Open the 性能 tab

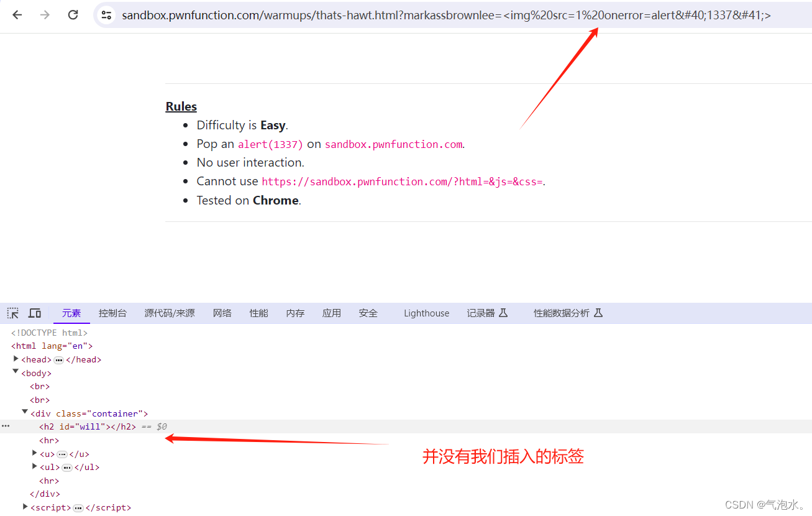[x=259, y=313]
